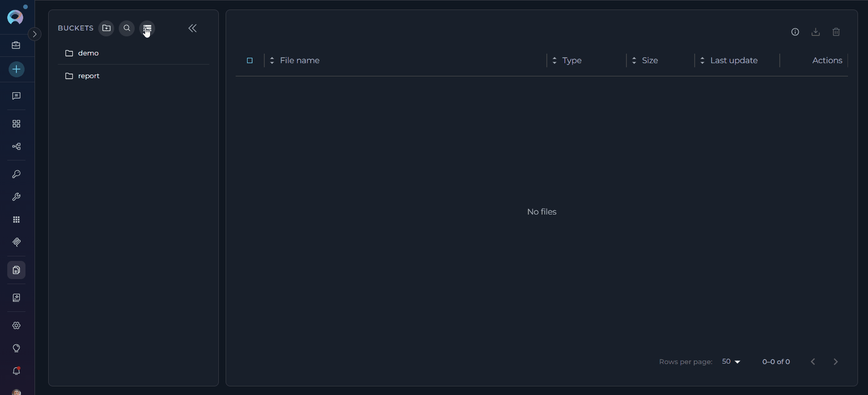Sort files by Type column
Screen dimensions: 868x395
tap(571, 60)
